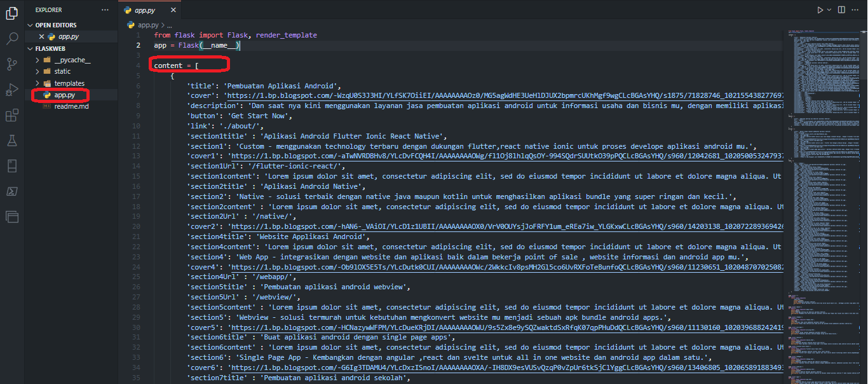Open the notebook-shaped activity bar view

pyautogui.click(x=11, y=166)
